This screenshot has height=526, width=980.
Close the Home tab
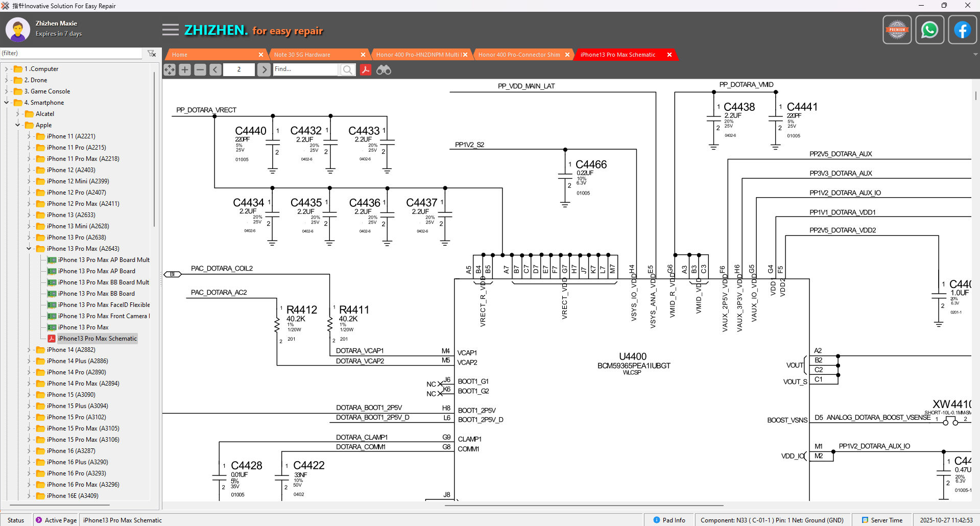coord(261,55)
